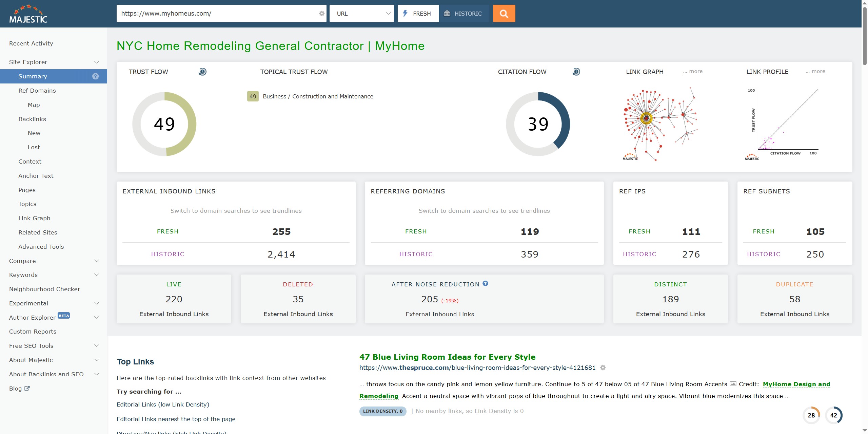This screenshot has width=868, height=434.
Task: Open the Map view
Action: point(34,105)
